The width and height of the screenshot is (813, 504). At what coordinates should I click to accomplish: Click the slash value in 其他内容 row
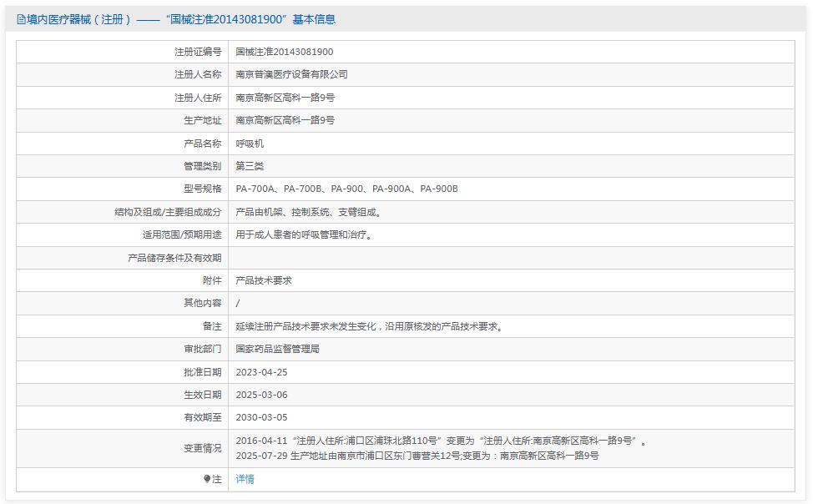(238, 303)
